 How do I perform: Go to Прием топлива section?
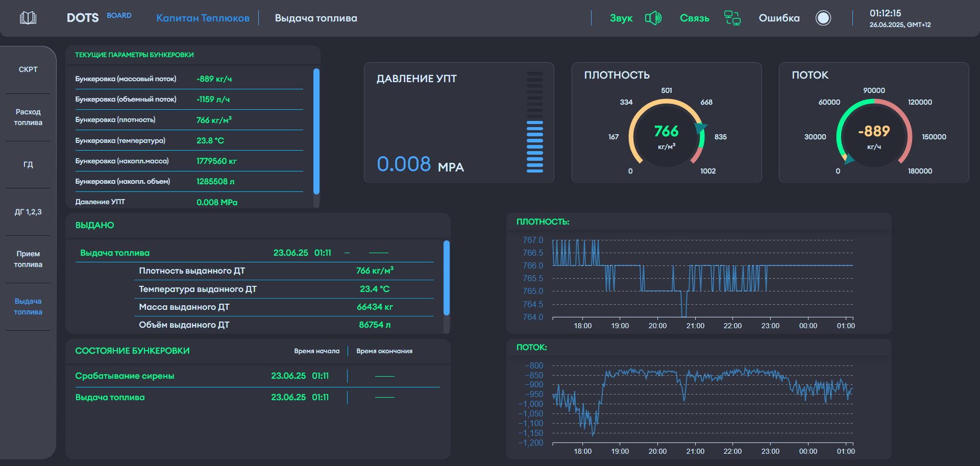(28, 259)
